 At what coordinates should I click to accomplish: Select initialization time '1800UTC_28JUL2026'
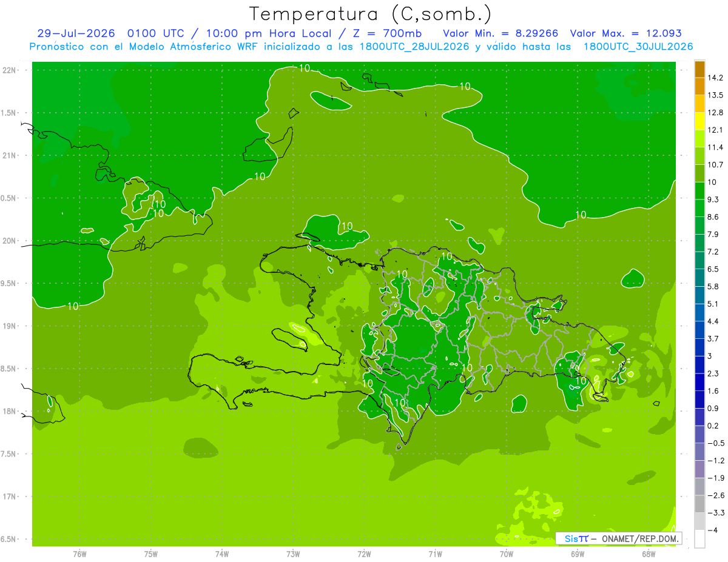414,47
